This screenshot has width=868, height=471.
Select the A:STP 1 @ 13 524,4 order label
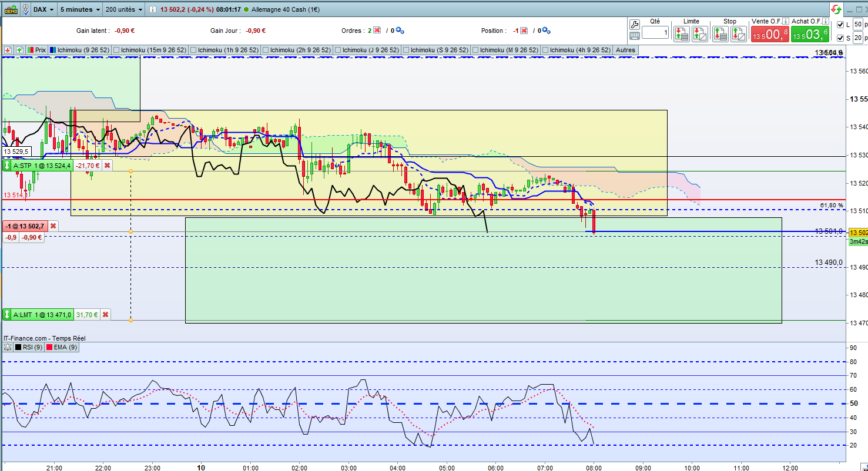point(43,166)
